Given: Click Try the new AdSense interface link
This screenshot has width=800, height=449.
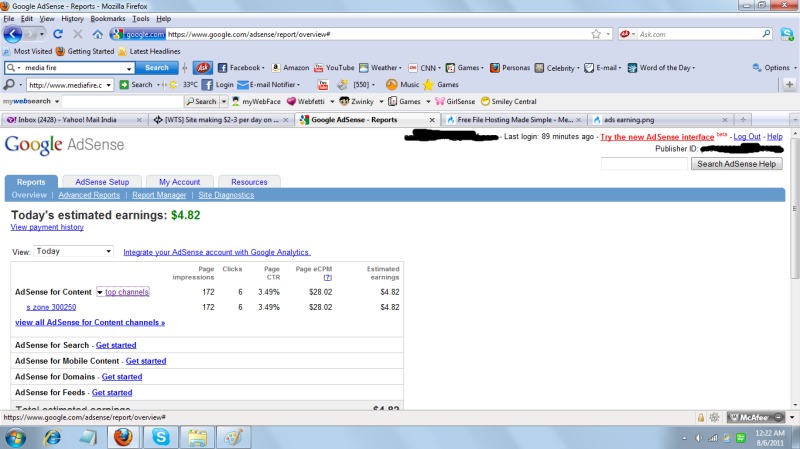Looking at the screenshot, I should (657, 137).
